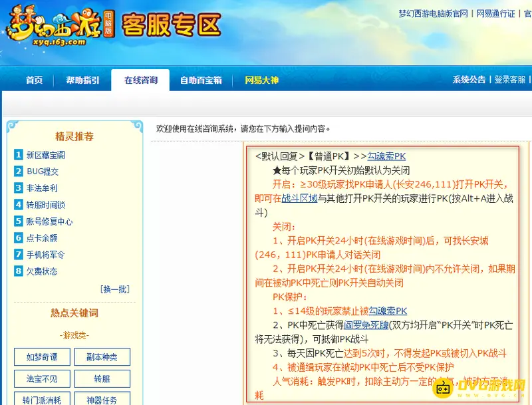
Task: Open the 勾魂索PK link in reply header
Action: point(386,156)
